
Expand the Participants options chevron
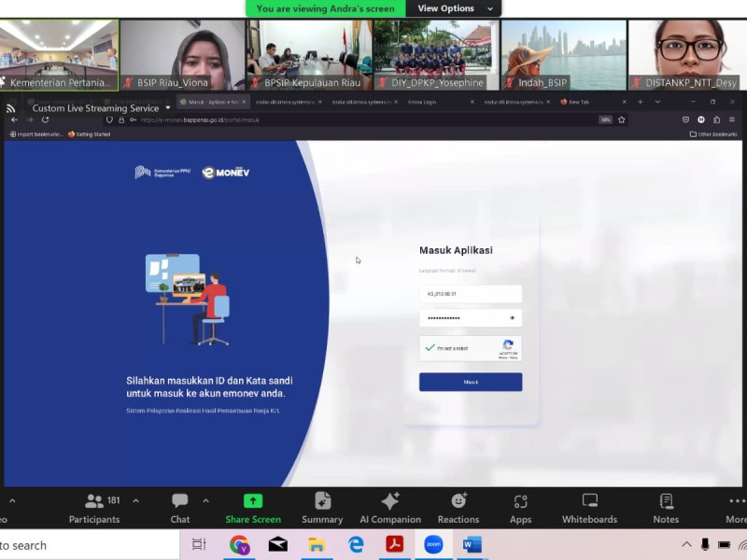pos(135,501)
